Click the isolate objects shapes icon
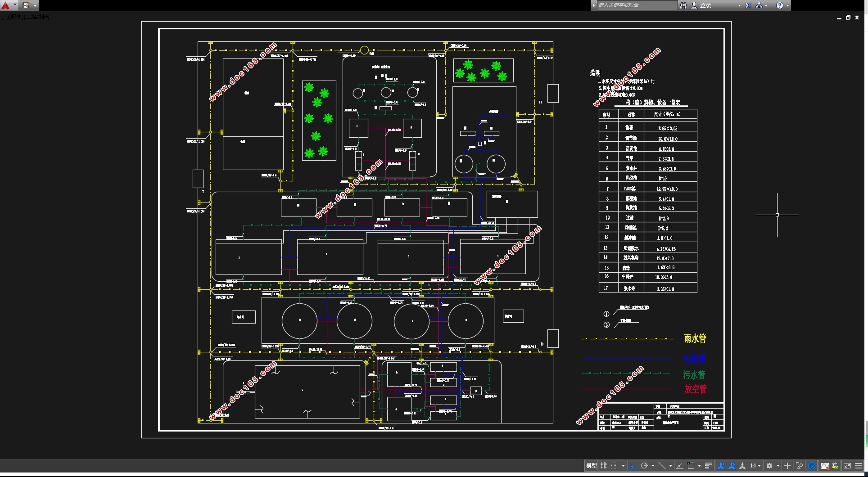The height and width of the screenshot is (477, 868). [x=799, y=466]
